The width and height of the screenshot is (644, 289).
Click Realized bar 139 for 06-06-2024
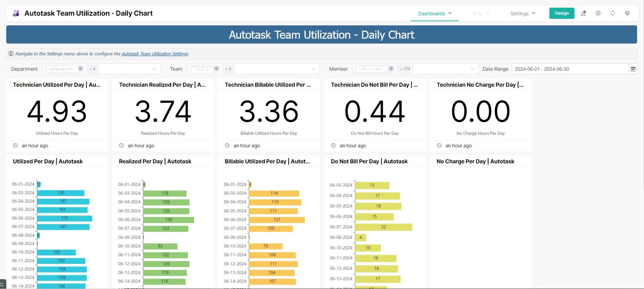[x=169, y=220]
